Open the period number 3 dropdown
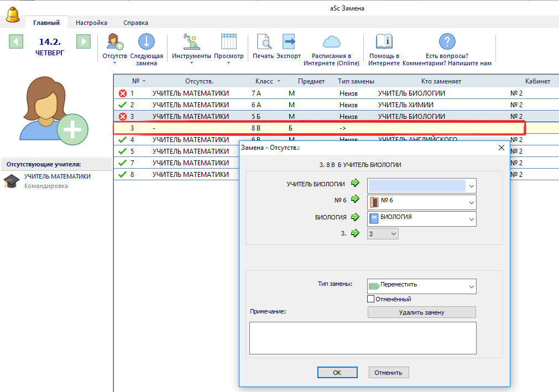This screenshot has height=392, width=559. coord(383,234)
